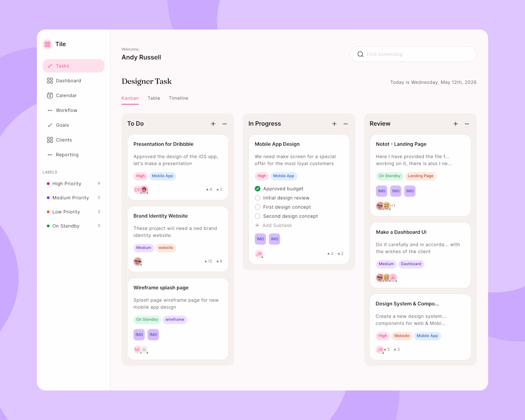Filter by High Priority label
The height and width of the screenshot is (420, 525).
(x=73, y=184)
